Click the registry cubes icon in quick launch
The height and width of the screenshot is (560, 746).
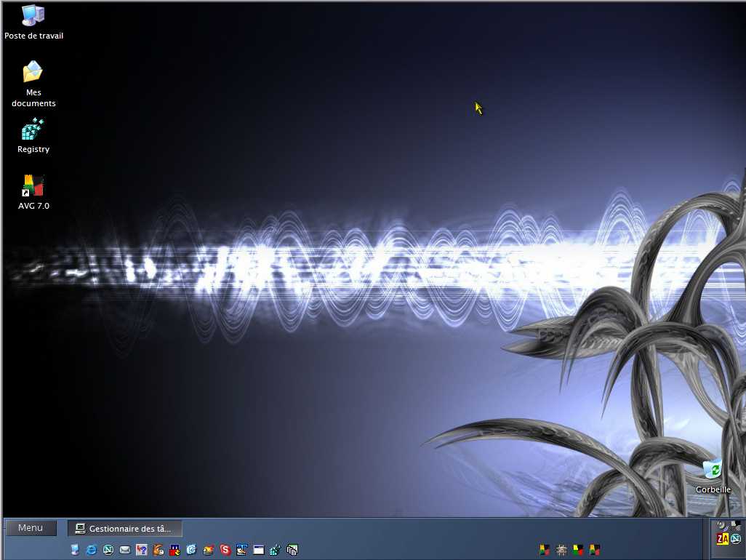[x=275, y=550]
